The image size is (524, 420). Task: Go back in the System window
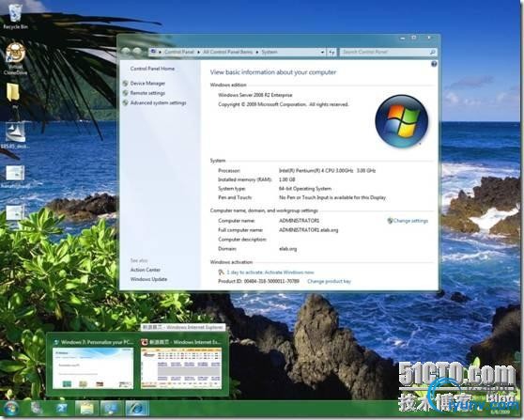pos(126,52)
